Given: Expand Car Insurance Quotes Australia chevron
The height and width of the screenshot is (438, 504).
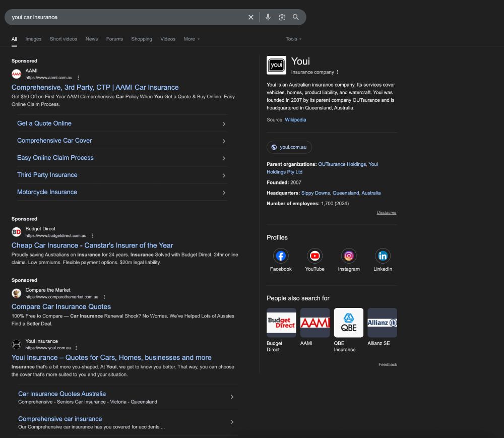Looking at the screenshot, I should point(232,397).
